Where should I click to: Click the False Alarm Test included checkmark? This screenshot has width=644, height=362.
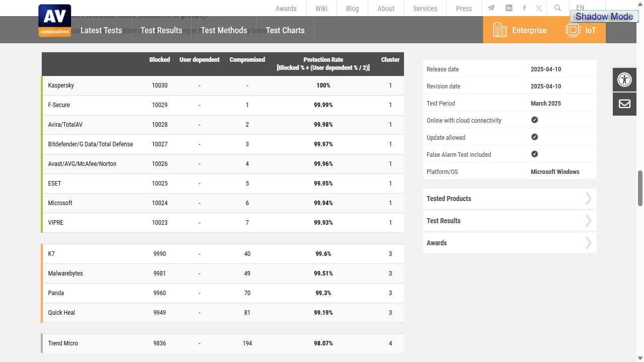535,154
